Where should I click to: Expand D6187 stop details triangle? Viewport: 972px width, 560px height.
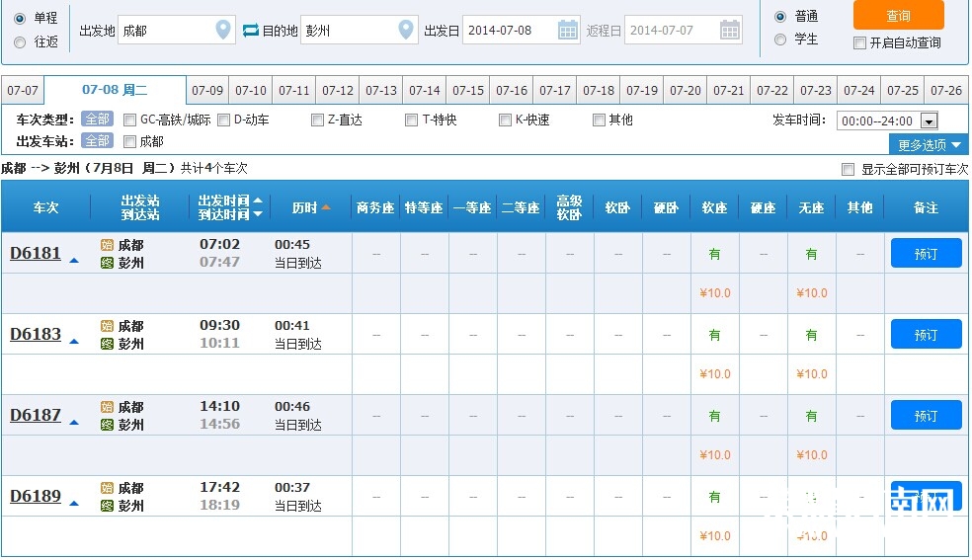(74, 423)
